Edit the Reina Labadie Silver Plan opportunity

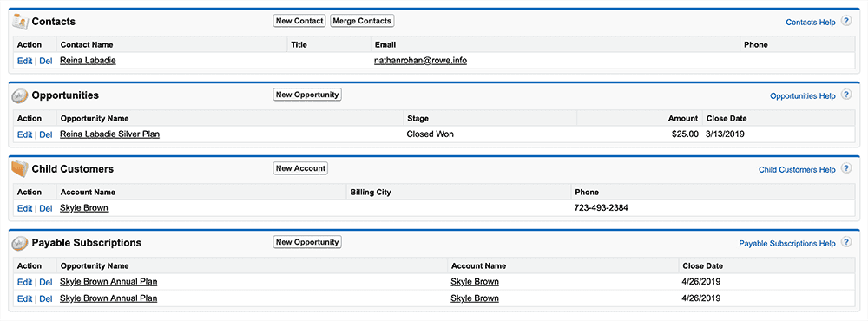pos(24,134)
